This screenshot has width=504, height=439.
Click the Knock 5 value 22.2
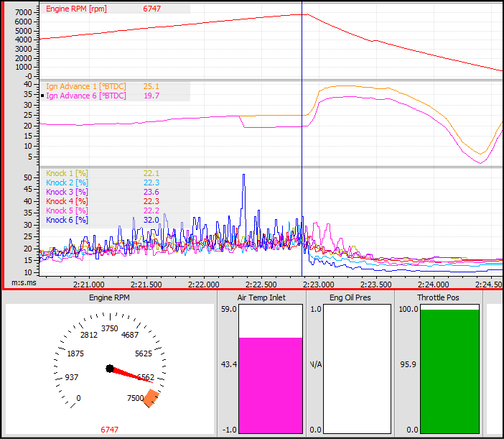click(x=151, y=211)
